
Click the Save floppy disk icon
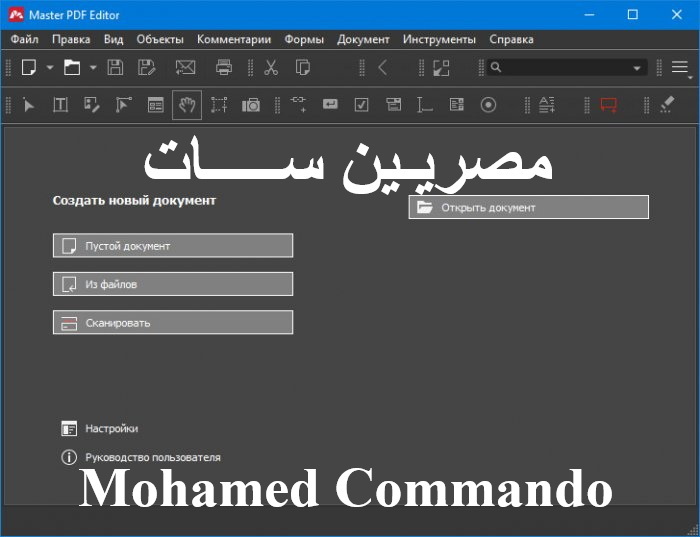[115, 68]
